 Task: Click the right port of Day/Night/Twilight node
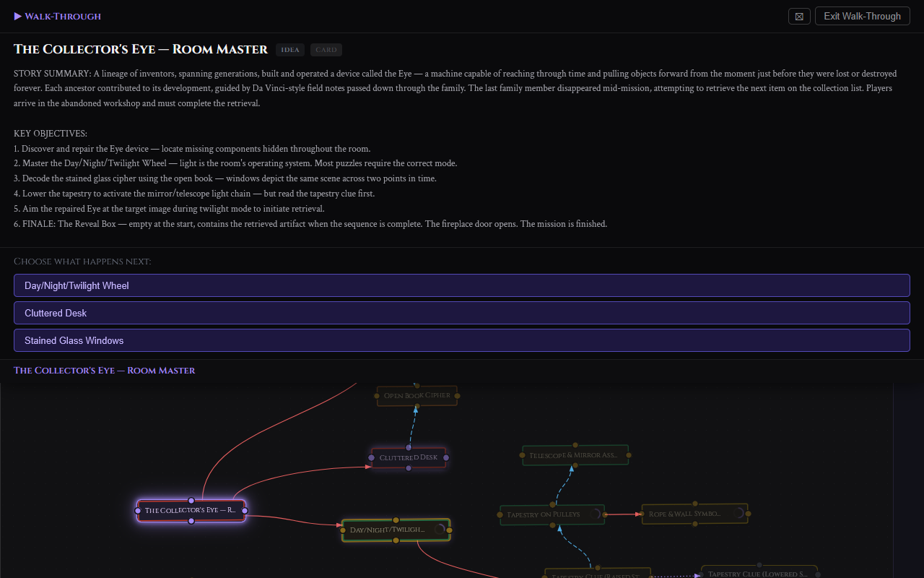point(449,530)
